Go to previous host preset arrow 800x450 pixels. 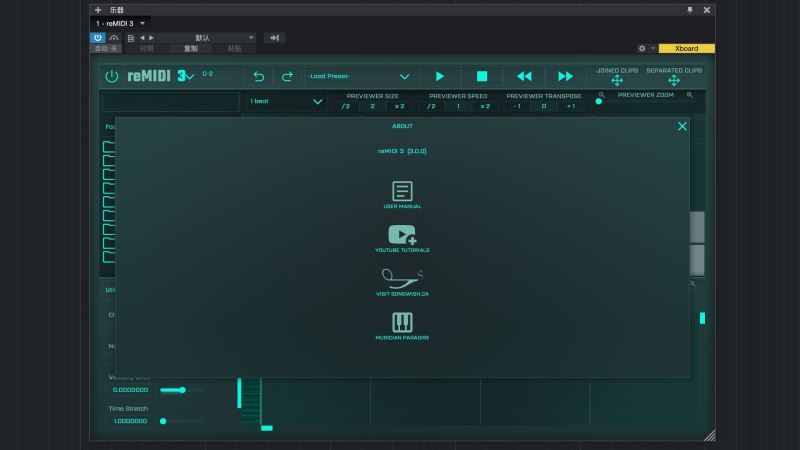pyautogui.click(x=142, y=38)
